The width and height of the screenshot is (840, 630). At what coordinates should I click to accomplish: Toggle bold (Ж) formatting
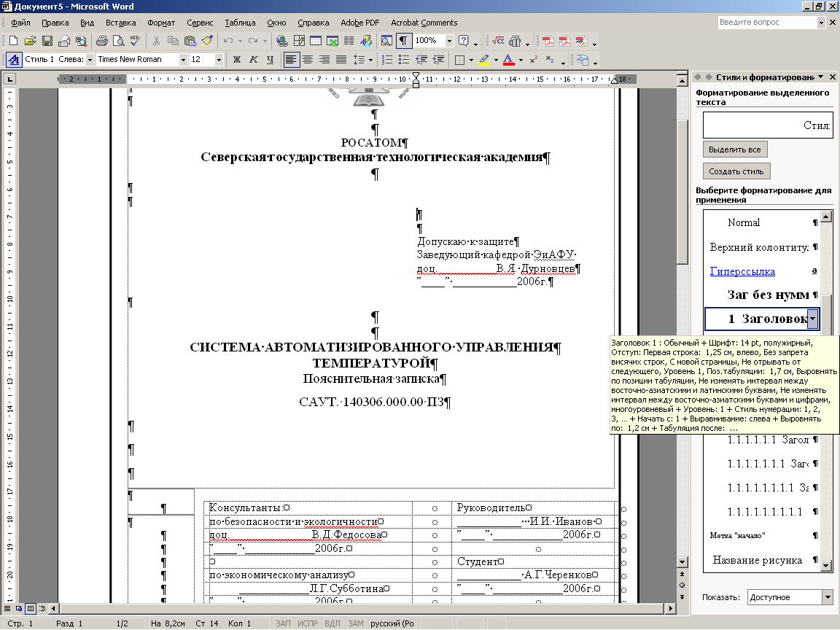[236, 60]
